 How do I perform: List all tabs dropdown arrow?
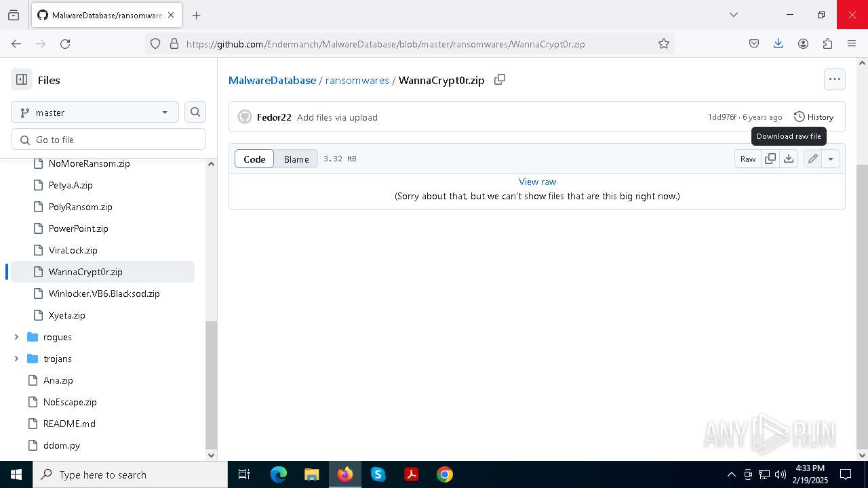[733, 15]
